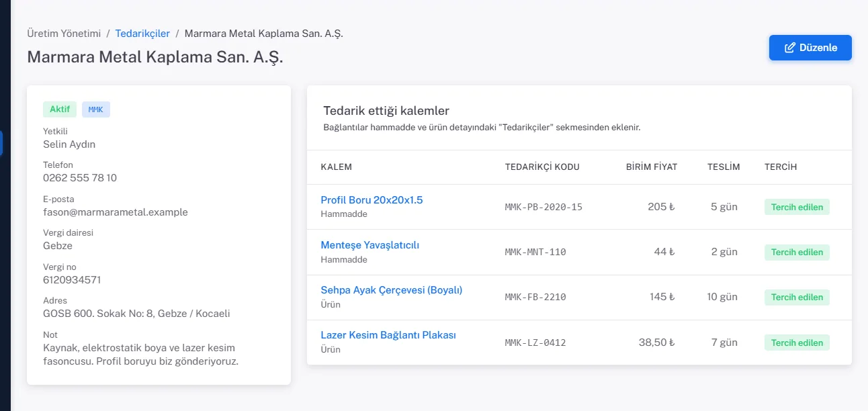The width and height of the screenshot is (868, 411).
Task: Click Tercih edilen badge for Menteşe Yavaşlatıcılı
Action: 797,252
